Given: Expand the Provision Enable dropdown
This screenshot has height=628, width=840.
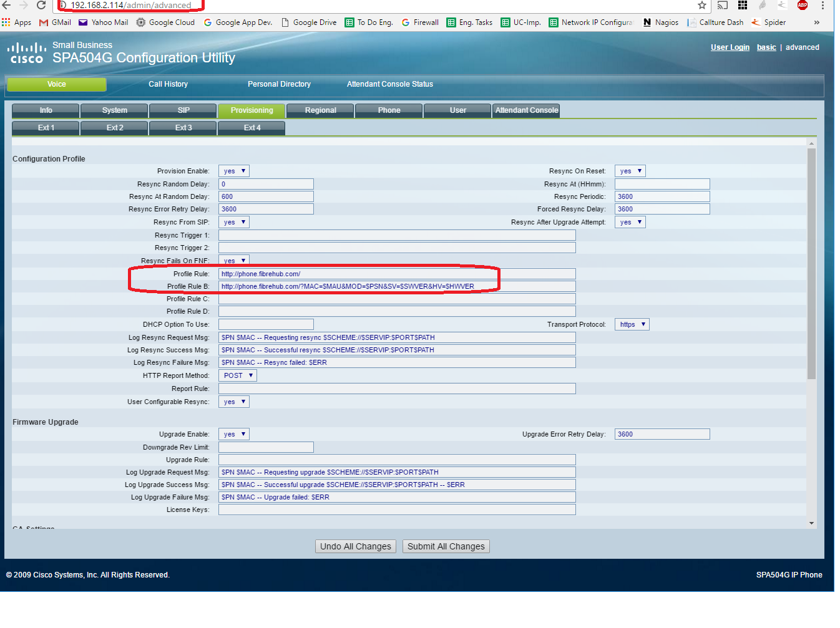Looking at the screenshot, I should click(234, 171).
